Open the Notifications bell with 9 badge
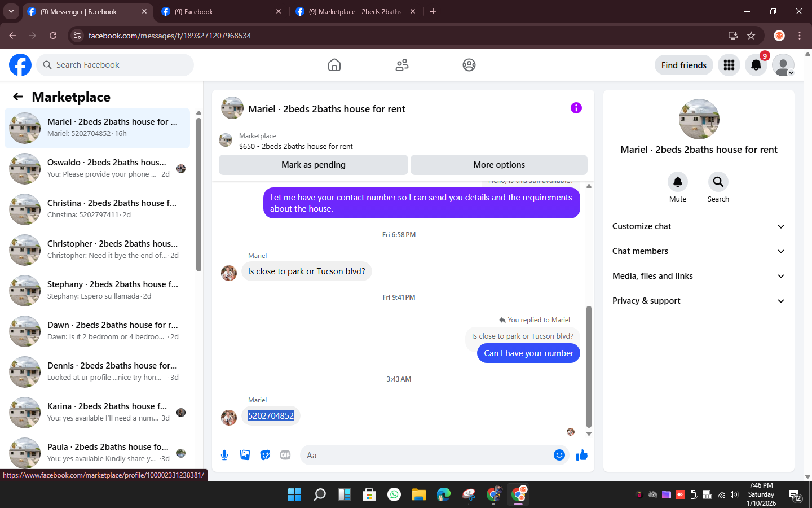 pos(756,65)
